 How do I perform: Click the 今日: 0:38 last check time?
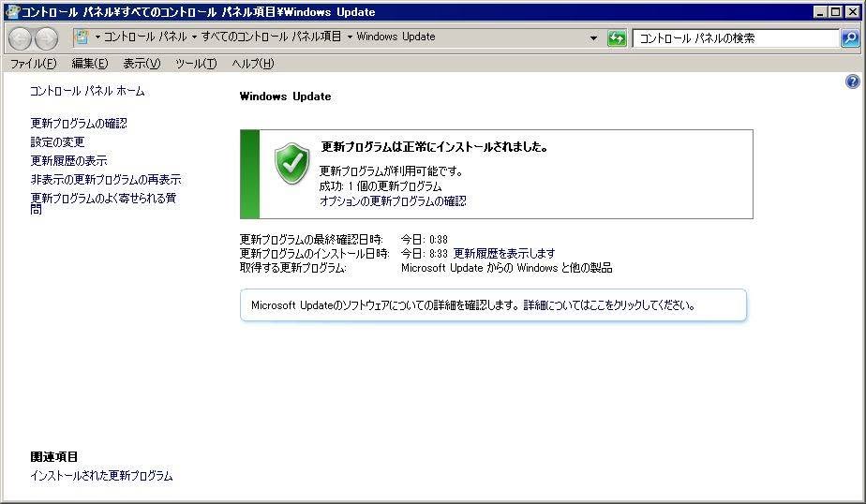[425, 240]
